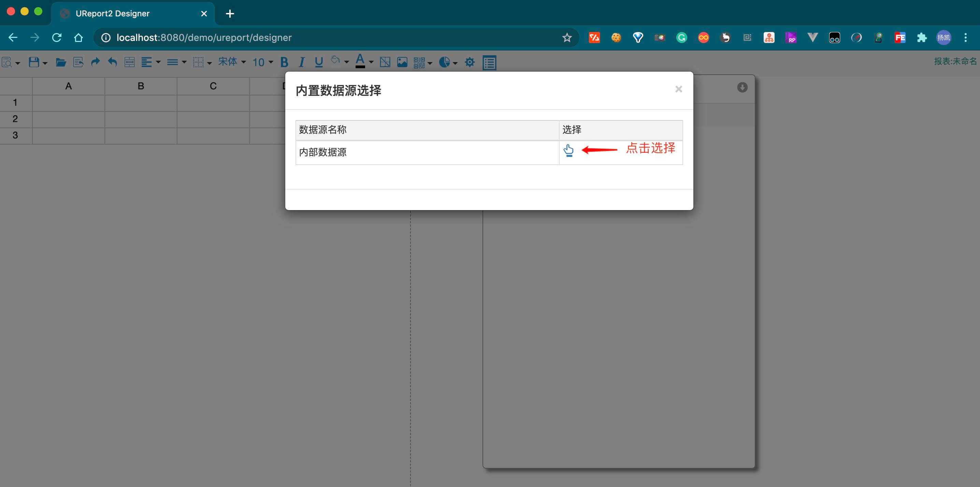This screenshot has width=980, height=487.
Task: Open the font size 10 dropdown
Action: click(262, 62)
